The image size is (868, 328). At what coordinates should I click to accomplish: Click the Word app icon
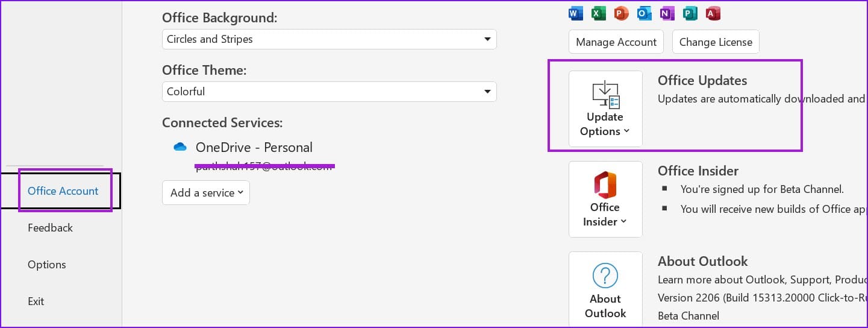coord(576,13)
